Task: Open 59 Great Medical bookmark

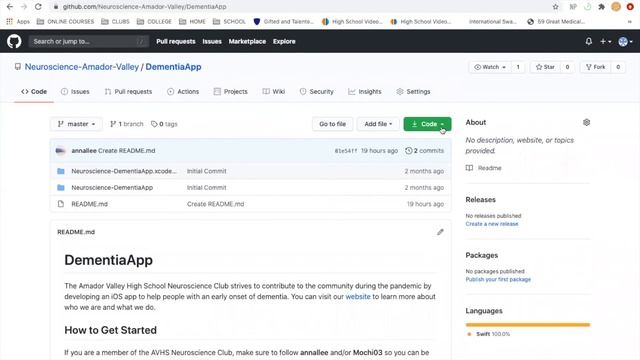Action: tap(556, 22)
